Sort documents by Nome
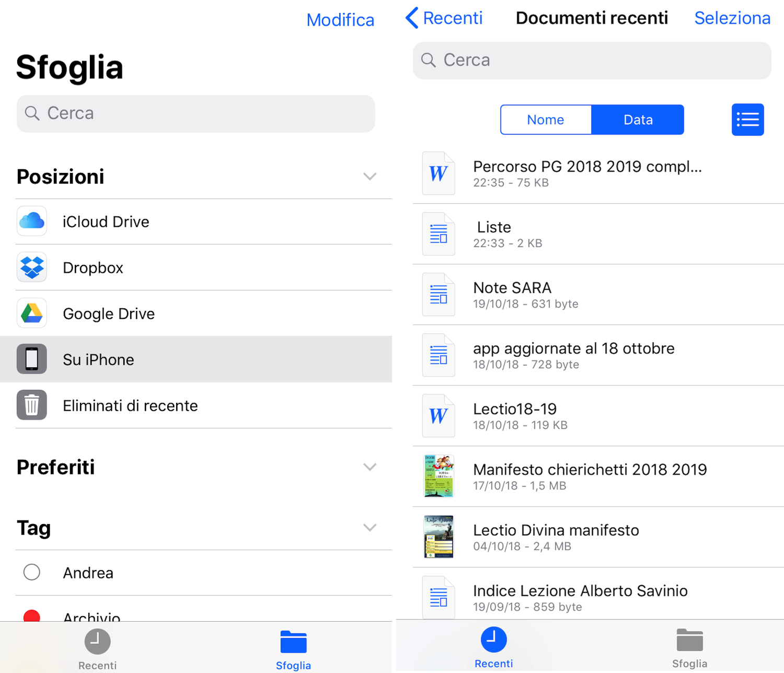The width and height of the screenshot is (784, 673). pos(546,120)
